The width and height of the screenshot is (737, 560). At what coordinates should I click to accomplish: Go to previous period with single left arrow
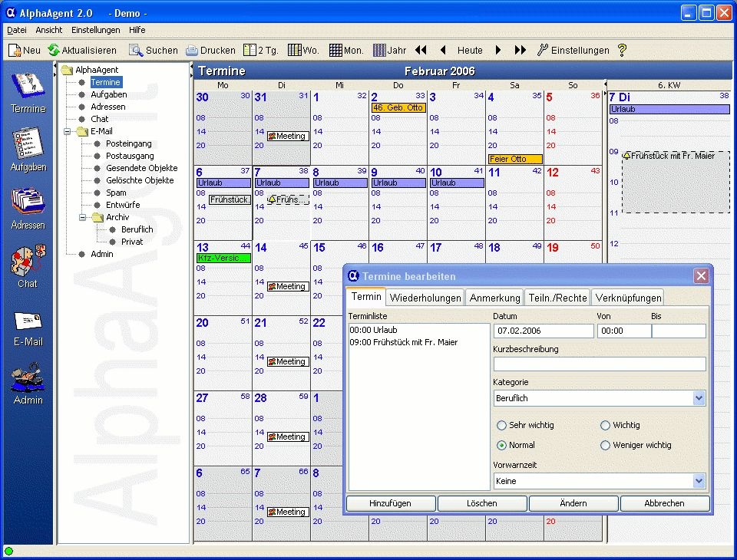(443, 50)
